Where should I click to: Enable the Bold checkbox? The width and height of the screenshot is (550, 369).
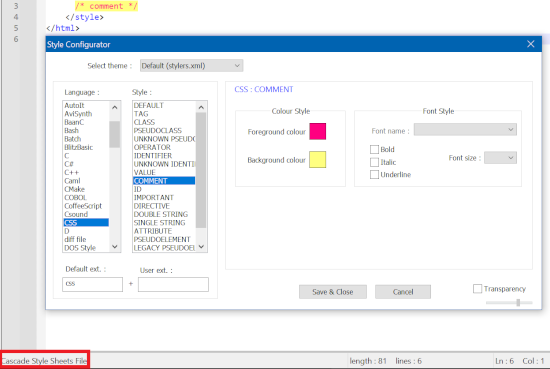(374, 150)
